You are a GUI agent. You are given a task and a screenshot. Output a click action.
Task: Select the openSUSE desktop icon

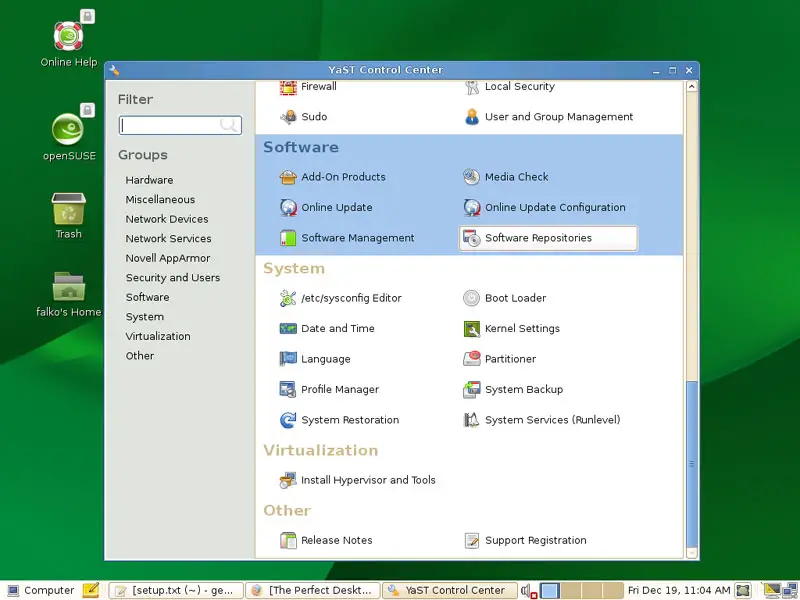pyautogui.click(x=68, y=129)
